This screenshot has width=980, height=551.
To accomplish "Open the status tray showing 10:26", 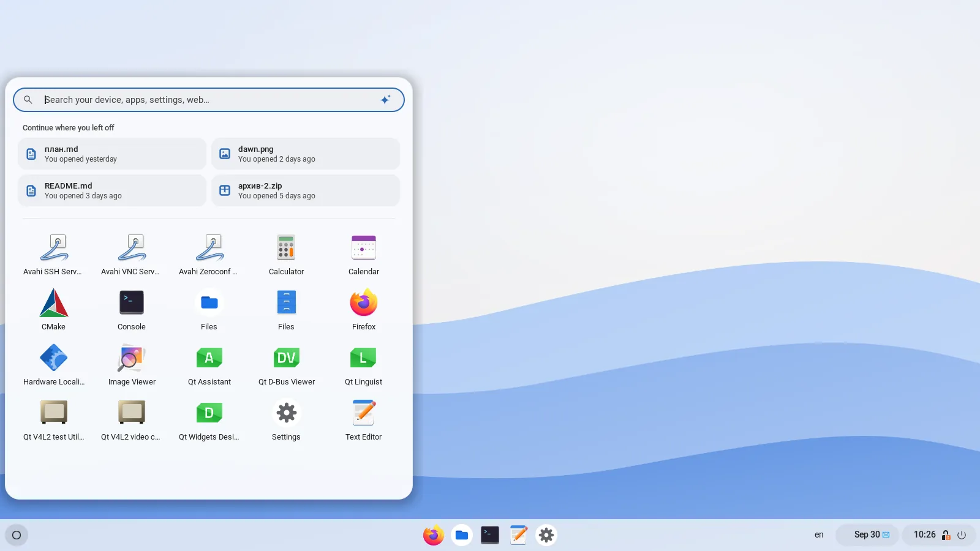I will (939, 535).
